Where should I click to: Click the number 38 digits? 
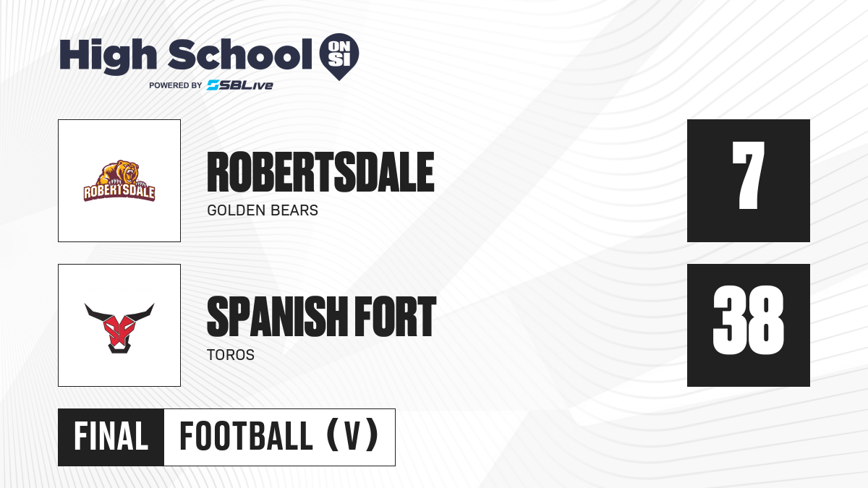click(x=749, y=320)
